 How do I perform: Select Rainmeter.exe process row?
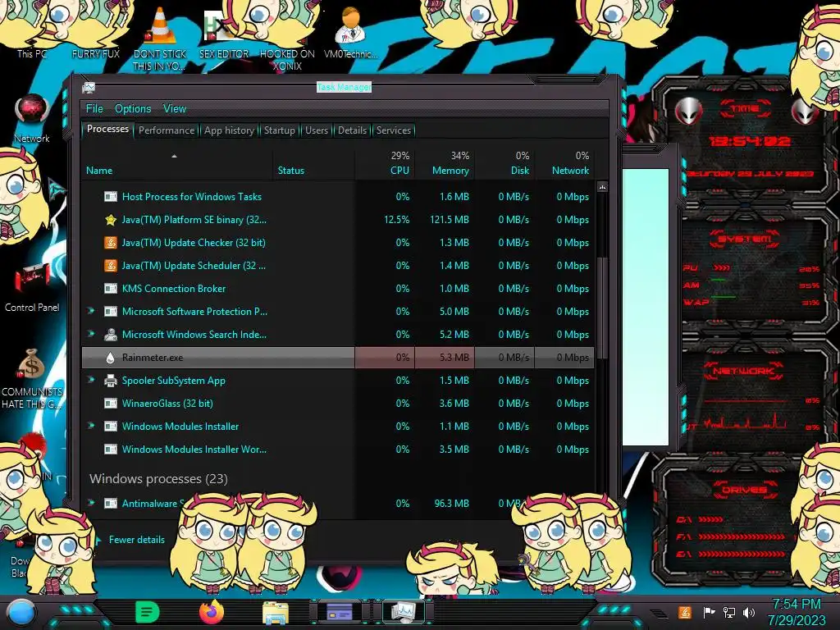click(x=338, y=358)
